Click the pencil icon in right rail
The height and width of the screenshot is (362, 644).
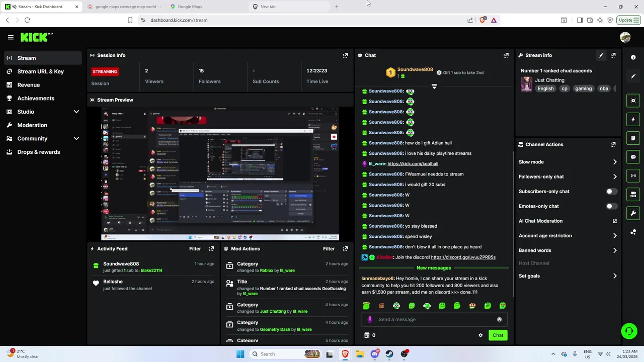coord(633,76)
